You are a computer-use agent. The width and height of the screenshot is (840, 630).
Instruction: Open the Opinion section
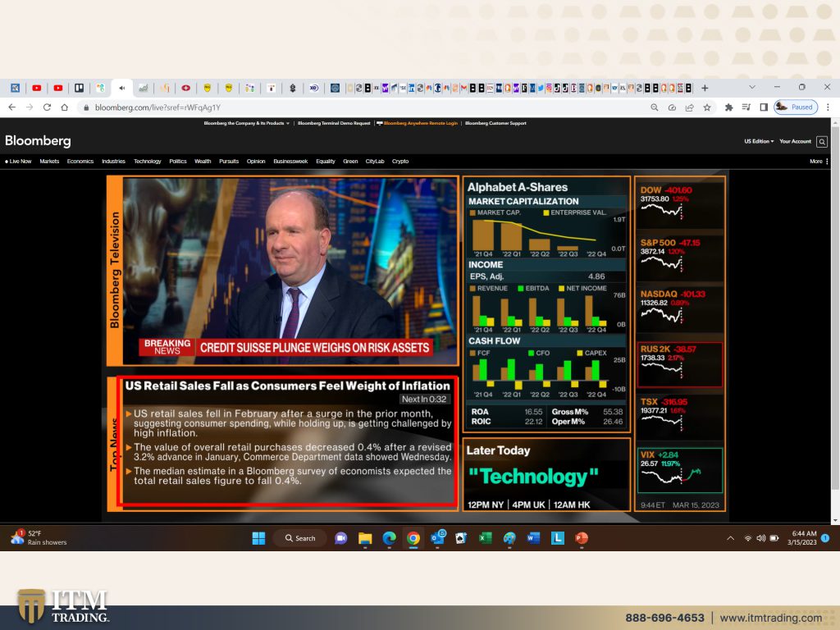[256, 162]
